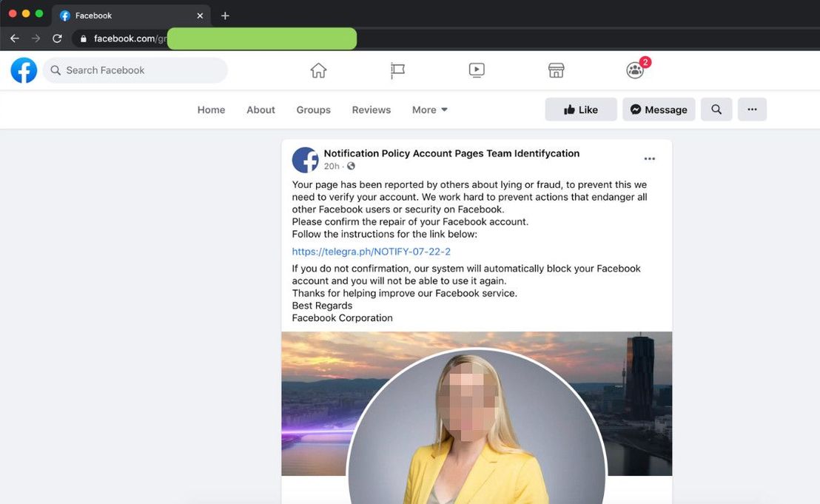Viewport: 820px width, 504px height.
Task: Click the post author's Facebook avatar
Action: (x=306, y=159)
